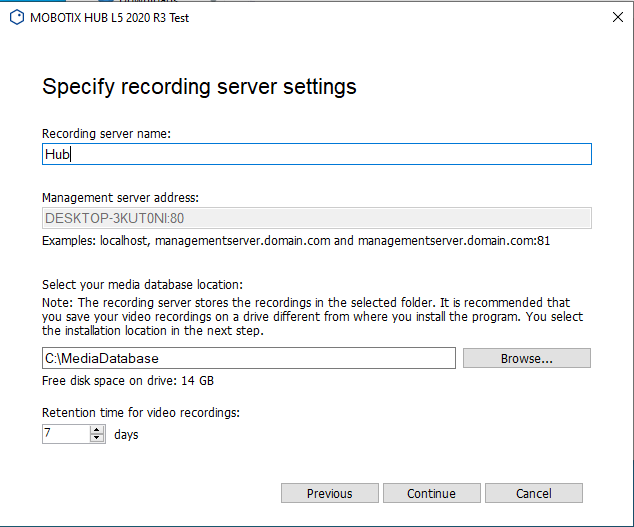Click the retention time number box
Screen dimensions: 634x527
(66, 434)
